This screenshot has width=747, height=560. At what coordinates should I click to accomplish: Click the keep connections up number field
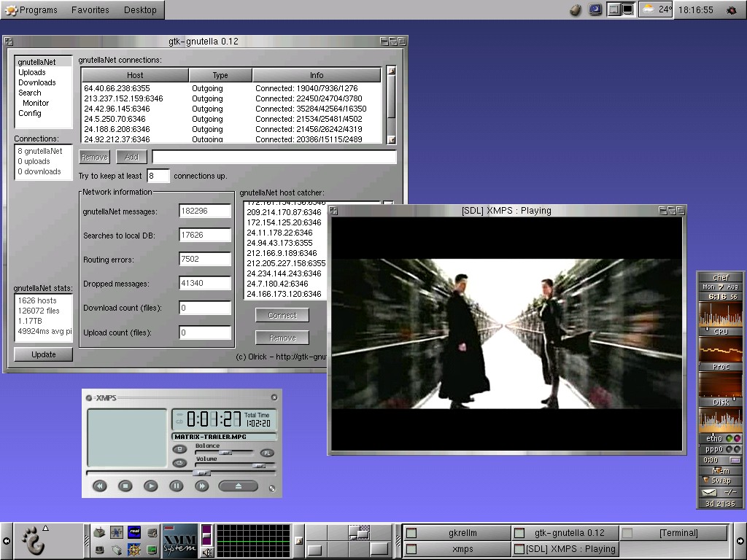pyautogui.click(x=158, y=176)
